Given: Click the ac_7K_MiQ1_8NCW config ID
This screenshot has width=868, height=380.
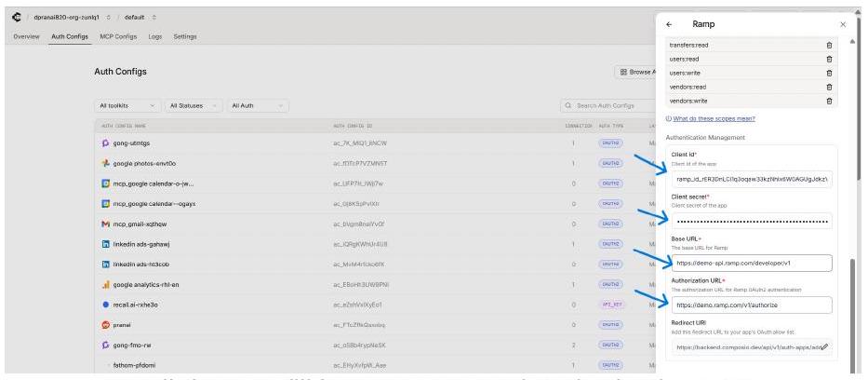Looking at the screenshot, I should tap(360, 142).
